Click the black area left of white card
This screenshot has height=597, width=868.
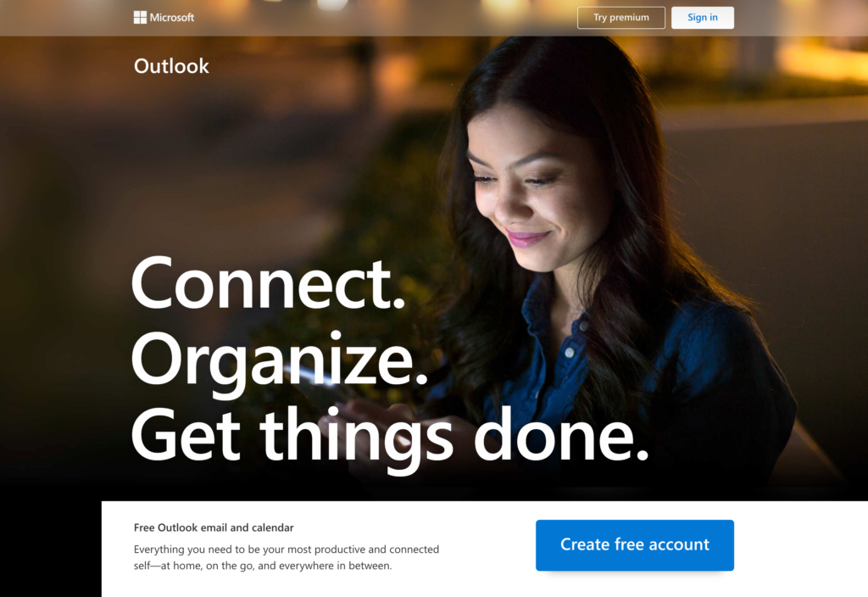50,549
